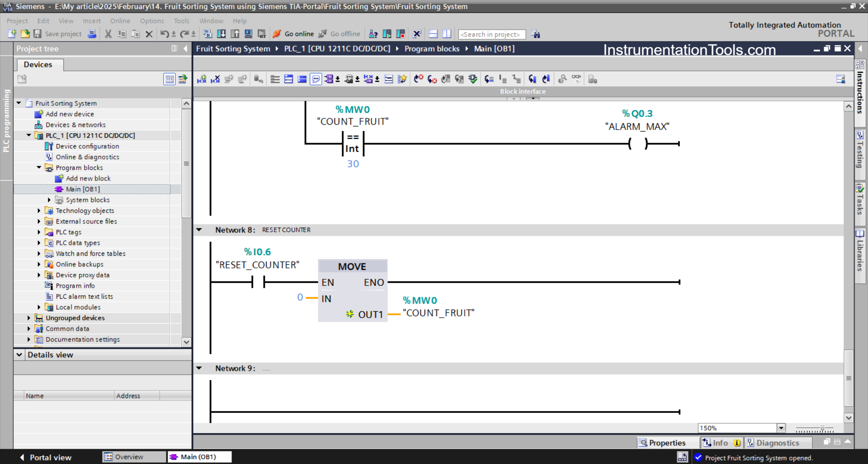868x464 pixels.
Task: Collapse Fruit Sorting System project node
Action: pyautogui.click(x=19, y=103)
